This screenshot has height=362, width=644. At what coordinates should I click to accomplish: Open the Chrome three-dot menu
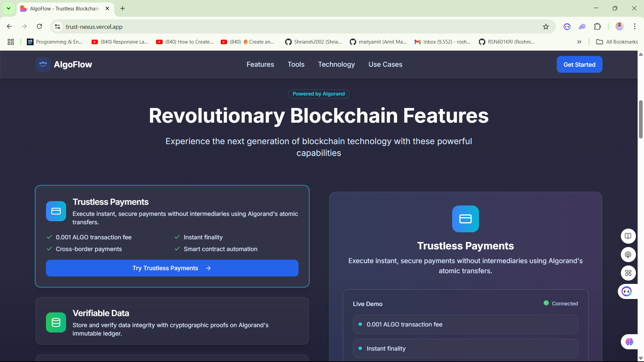pos(635,26)
